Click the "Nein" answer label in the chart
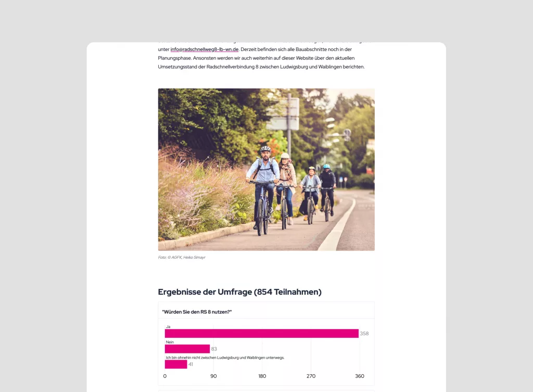 (169, 342)
